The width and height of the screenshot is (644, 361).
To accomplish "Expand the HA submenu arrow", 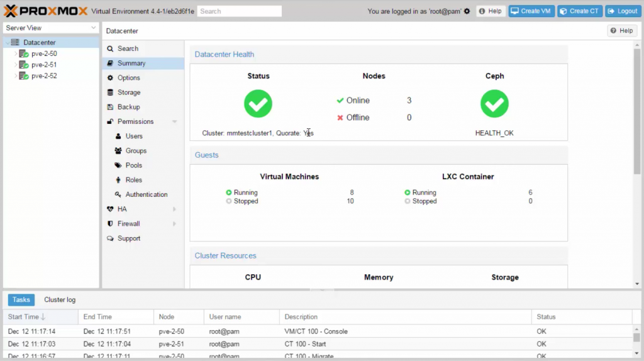I will pos(174,209).
